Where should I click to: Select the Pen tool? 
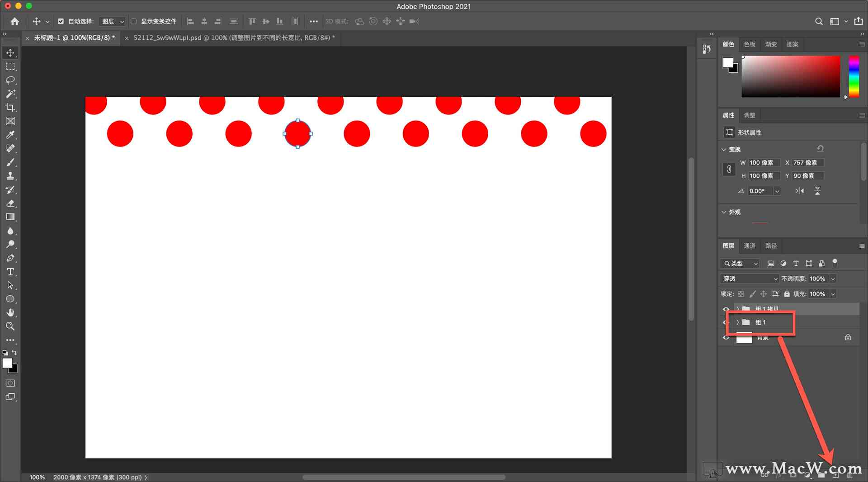point(10,258)
